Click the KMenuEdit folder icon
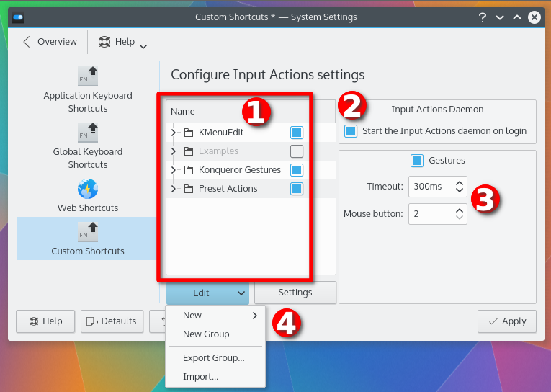Image resolution: width=551 pixels, height=392 pixels. click(x=189, y=133)
